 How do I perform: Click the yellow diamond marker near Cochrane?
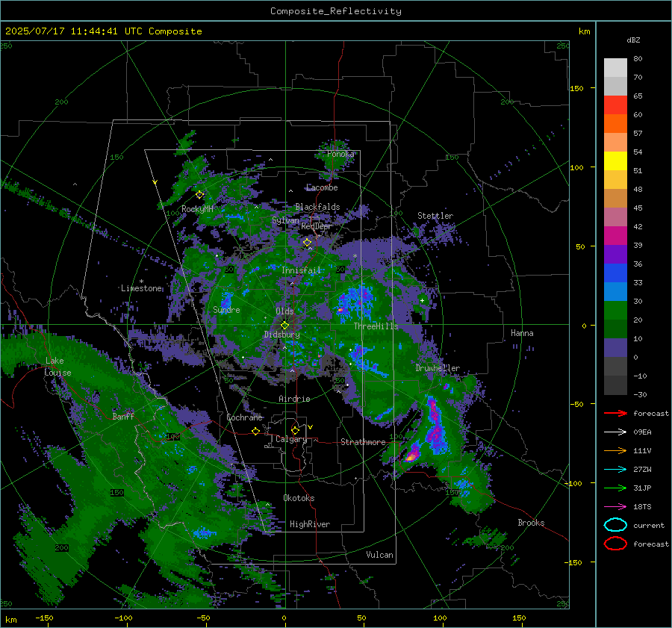point(255,431)
